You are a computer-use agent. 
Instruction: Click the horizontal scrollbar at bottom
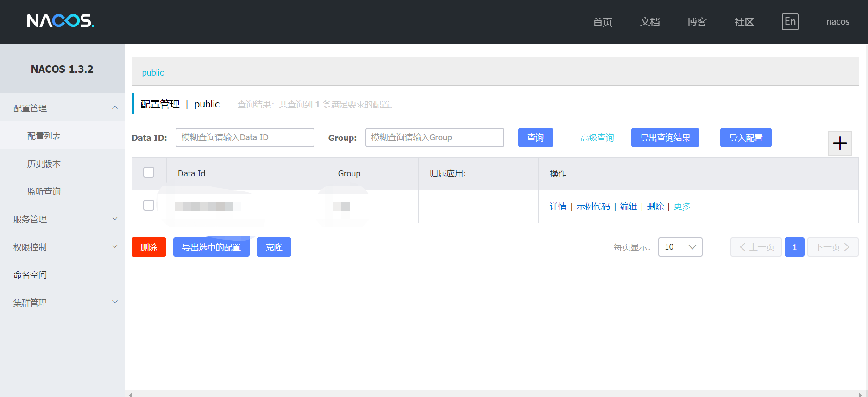(x=495, y=394)
